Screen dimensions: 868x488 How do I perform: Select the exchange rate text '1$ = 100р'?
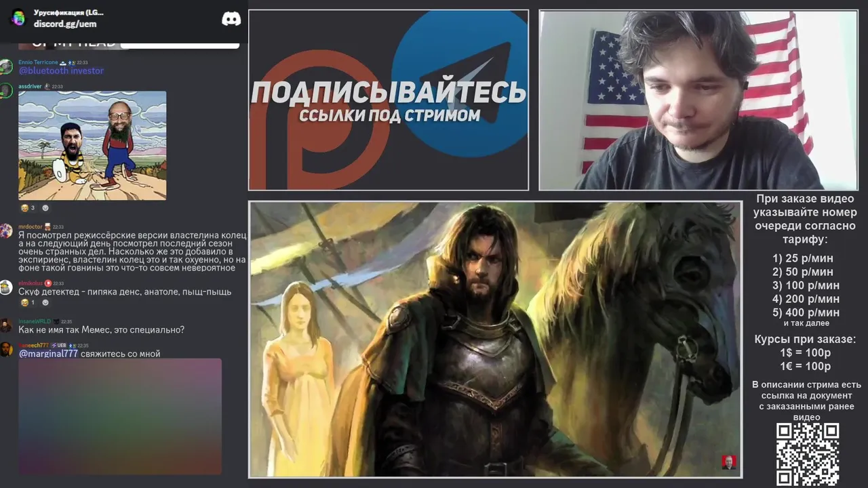coord(806,353)
